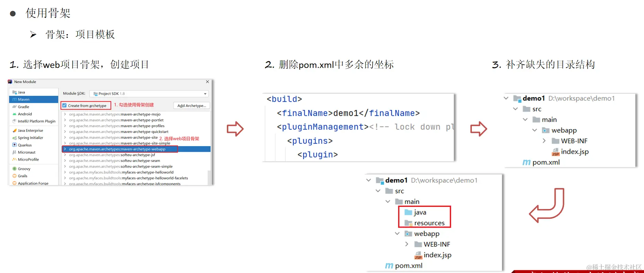Expand the maven-archetype-webapp row chevron
644x273 pixels.
tap(65, 149)
